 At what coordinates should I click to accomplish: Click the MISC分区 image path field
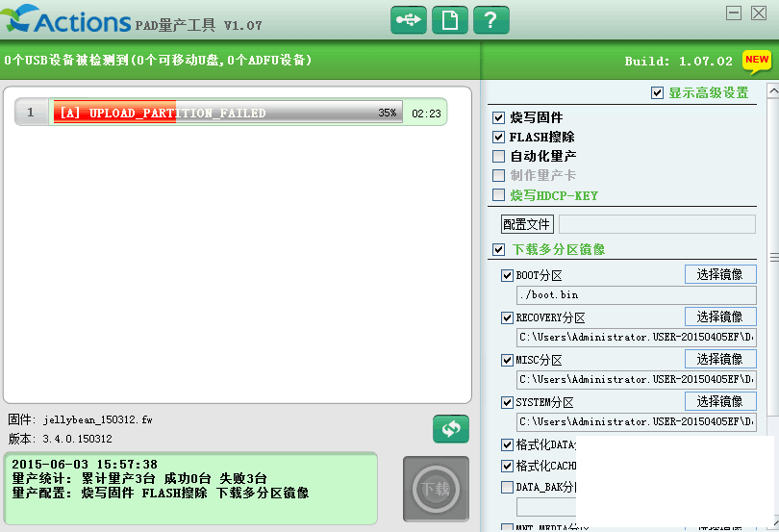coord(637,379)
